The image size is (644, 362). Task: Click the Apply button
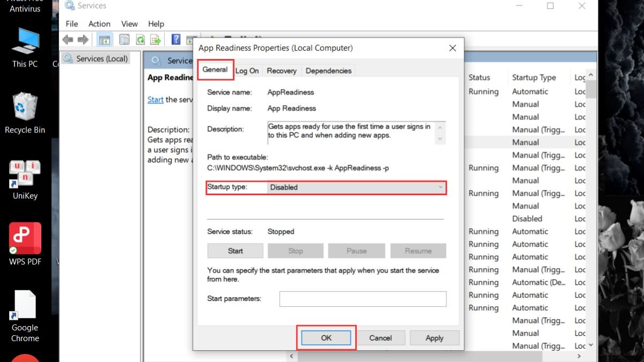435,338
